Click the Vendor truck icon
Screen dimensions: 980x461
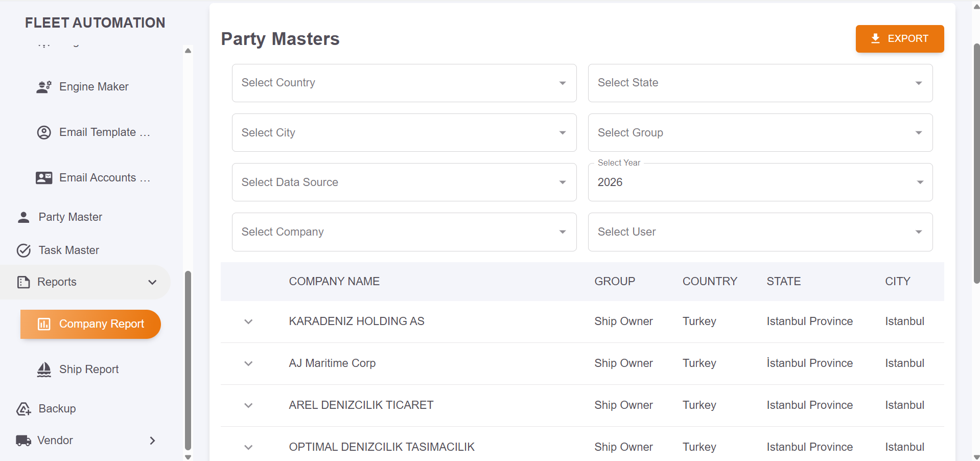coord(24,440)
